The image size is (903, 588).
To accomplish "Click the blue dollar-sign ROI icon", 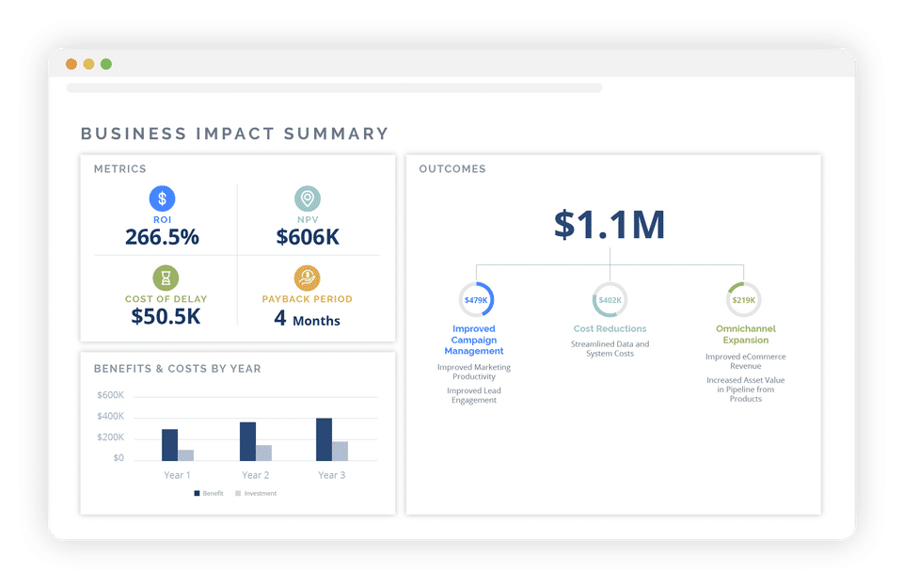I will coord(163,199).
